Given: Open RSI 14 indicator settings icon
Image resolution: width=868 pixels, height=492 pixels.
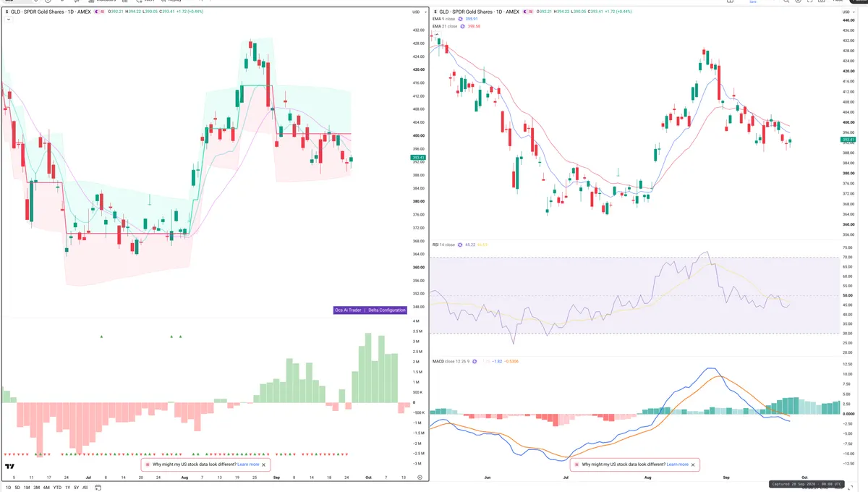Looking at the screenshot, I should 461,245.
